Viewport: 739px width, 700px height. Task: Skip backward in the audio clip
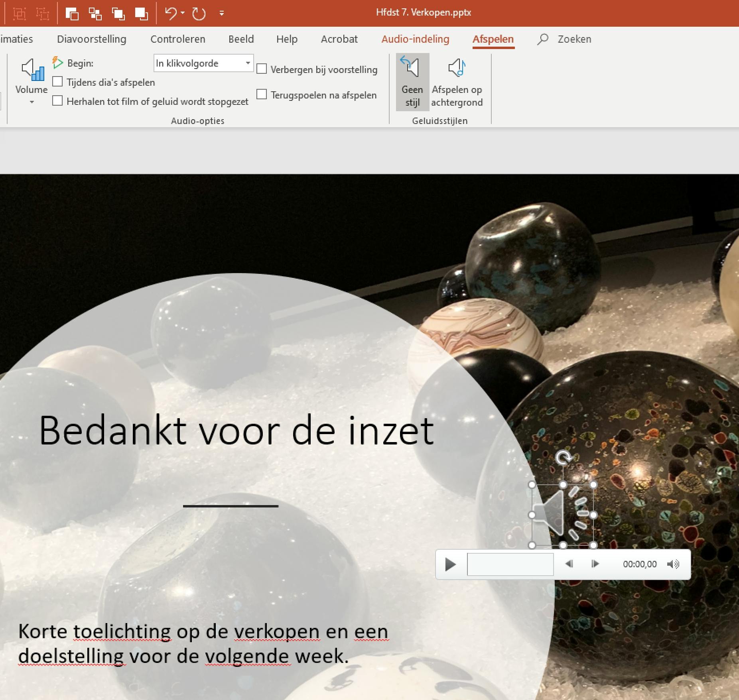click(x=569, y=564)
